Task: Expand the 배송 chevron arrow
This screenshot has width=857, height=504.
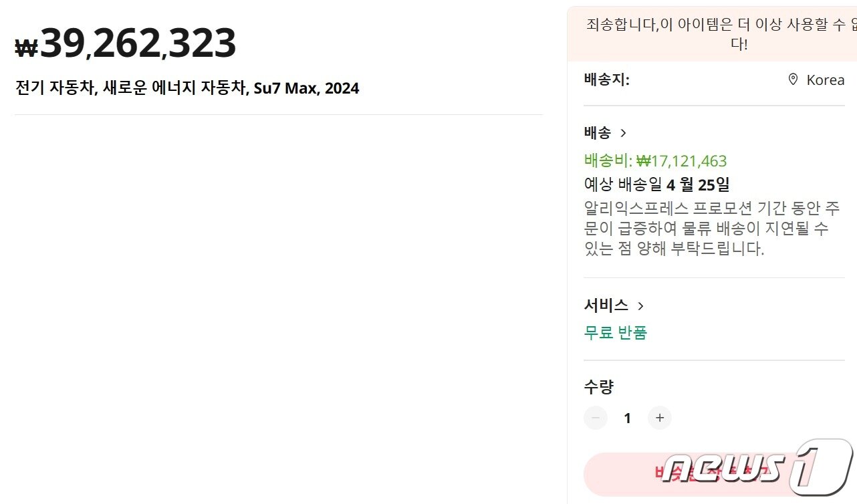Action: pyautogui.click(x=624, y=133)
